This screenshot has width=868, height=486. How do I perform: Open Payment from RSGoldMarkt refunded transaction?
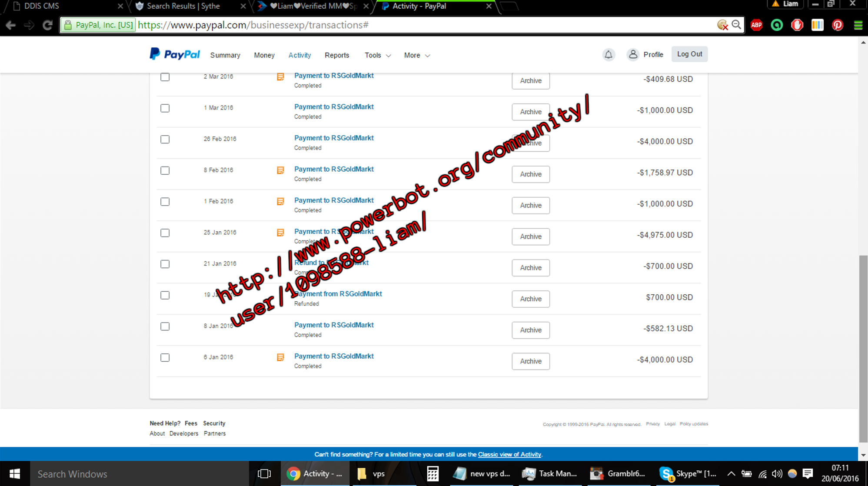coord(338,294)
